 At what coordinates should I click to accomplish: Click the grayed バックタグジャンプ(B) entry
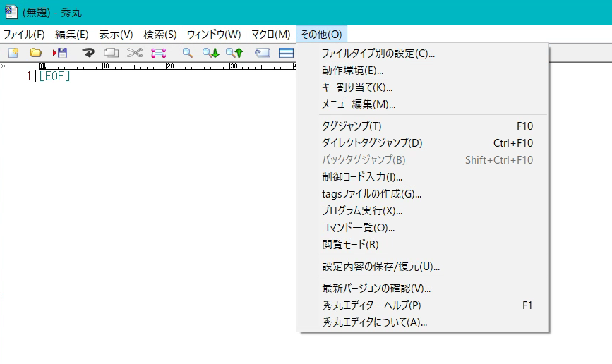[423, 160]
